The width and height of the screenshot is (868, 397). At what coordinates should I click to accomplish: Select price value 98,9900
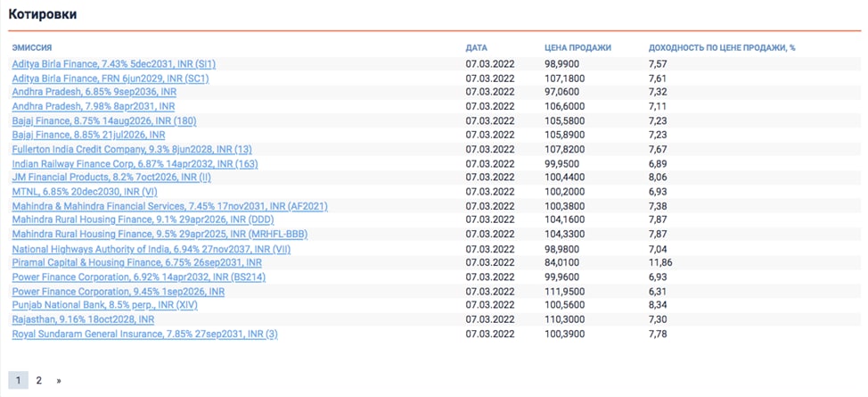point(561,64)
